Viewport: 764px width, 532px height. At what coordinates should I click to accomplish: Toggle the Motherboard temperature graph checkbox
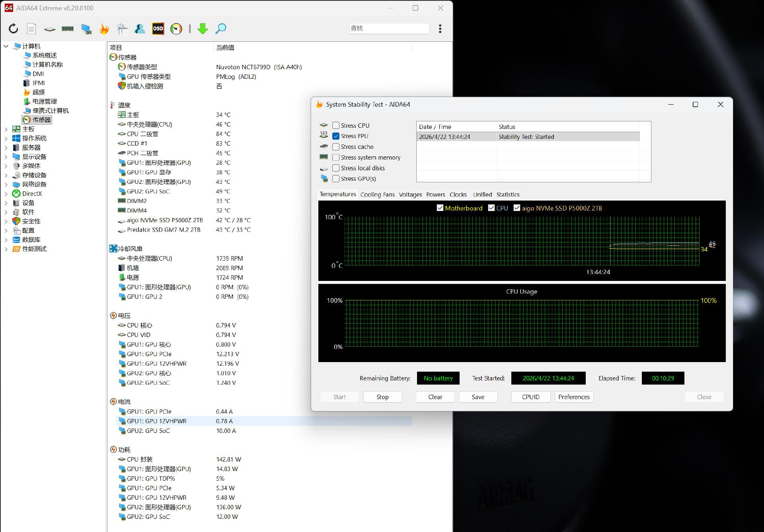pos(440,208)
